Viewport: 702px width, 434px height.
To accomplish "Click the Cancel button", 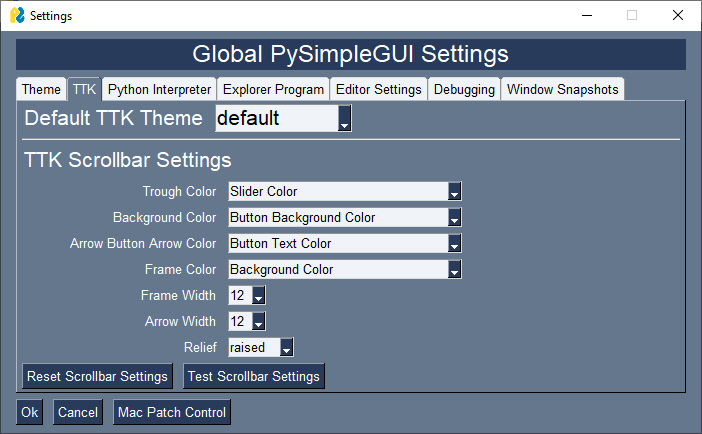I will [x=77, y=412].
